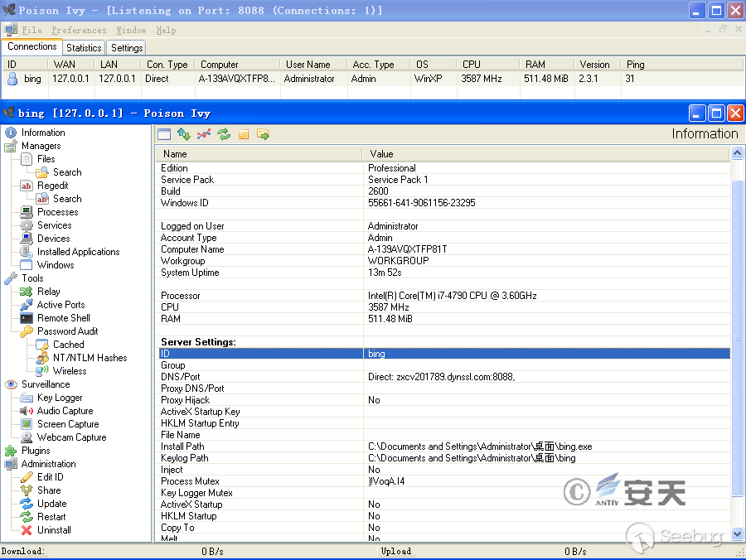
Task: Select Uninstall under Administration
Action: [54, 530]
